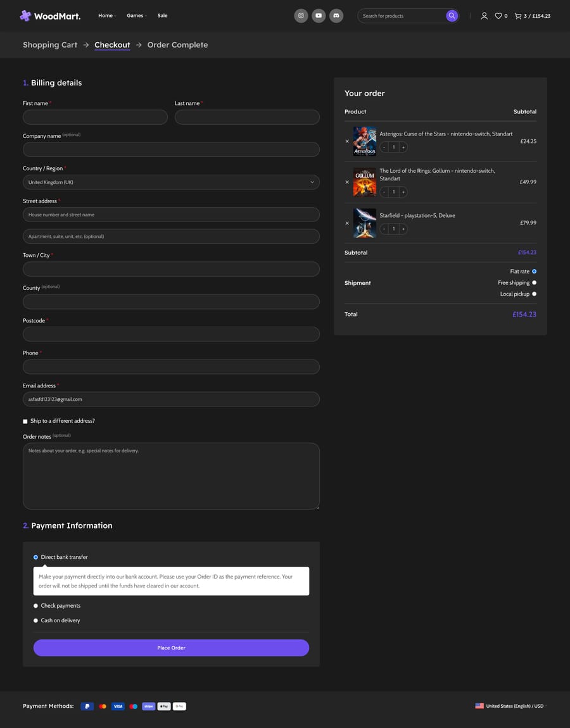Select Check payments option
Image resolution: width=570 pixels, height=728 pixels.
pyautogui.click(x=35, y=606)
